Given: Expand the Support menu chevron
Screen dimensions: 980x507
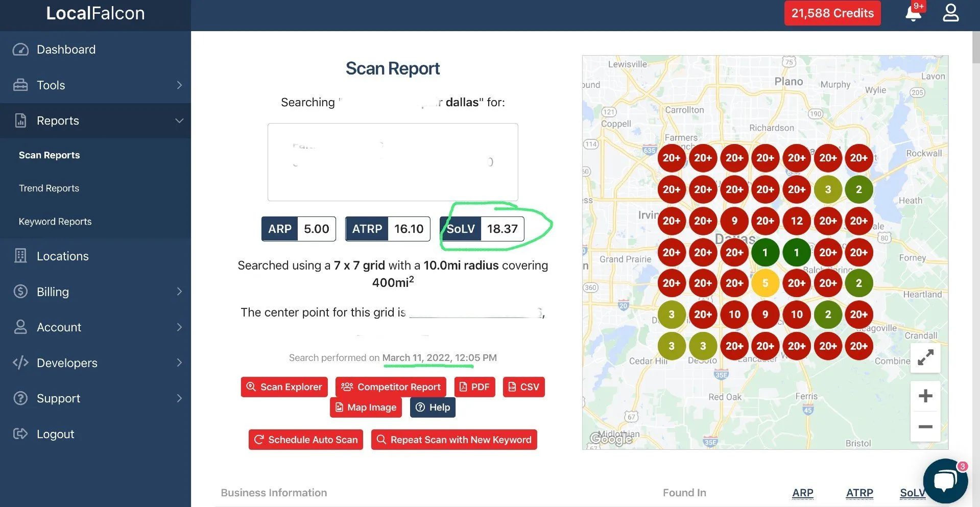Looking at the screenshot, I should pyautogui.click(x=179, y=398).
